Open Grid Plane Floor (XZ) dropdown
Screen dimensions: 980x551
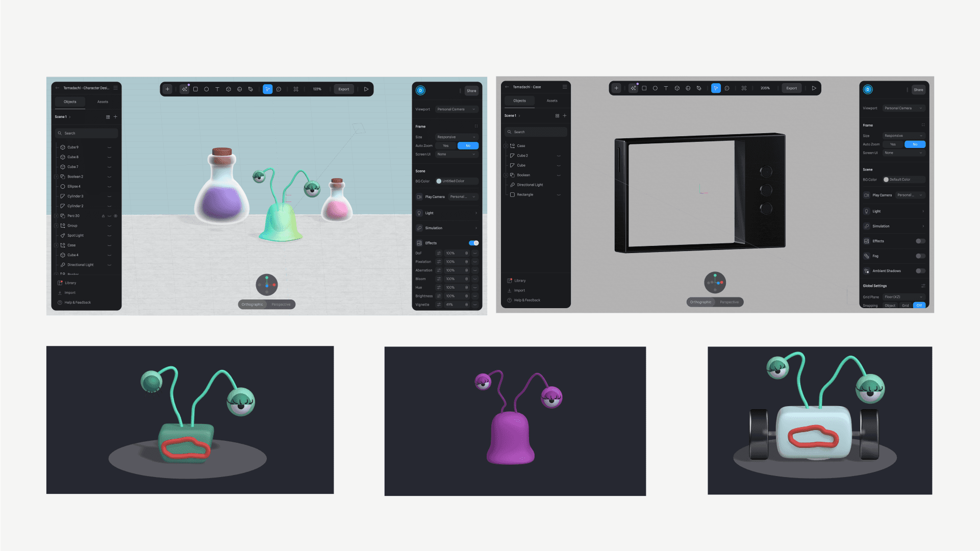[x=903, y=297]
